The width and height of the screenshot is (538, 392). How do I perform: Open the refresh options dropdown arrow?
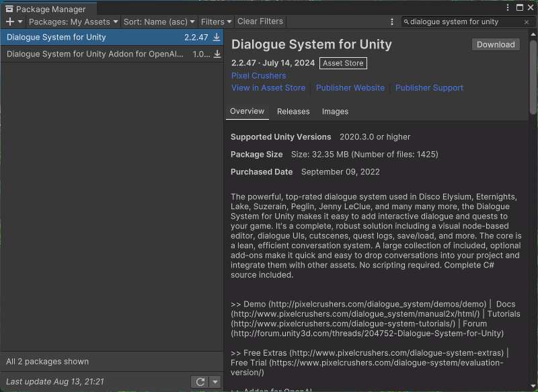click(215, 382)
